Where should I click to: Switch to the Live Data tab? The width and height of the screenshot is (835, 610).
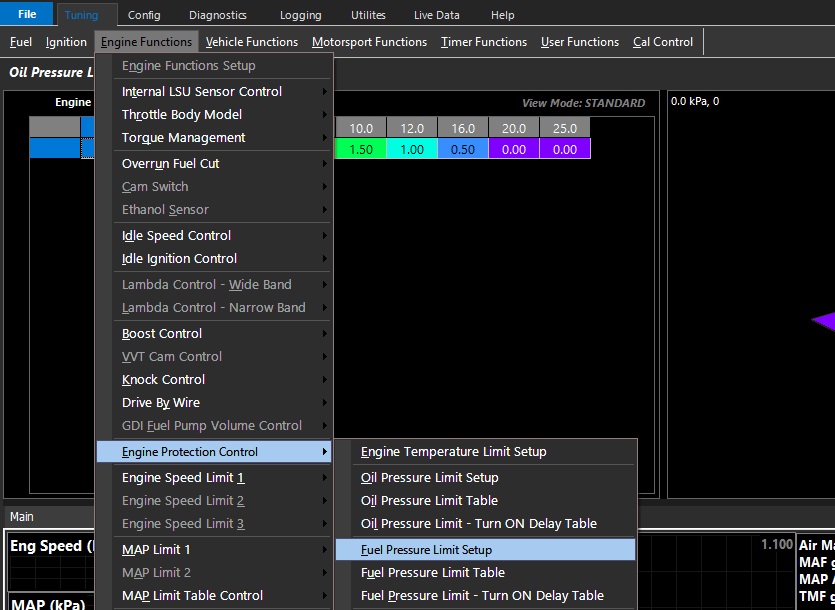[x=437, y=15]
